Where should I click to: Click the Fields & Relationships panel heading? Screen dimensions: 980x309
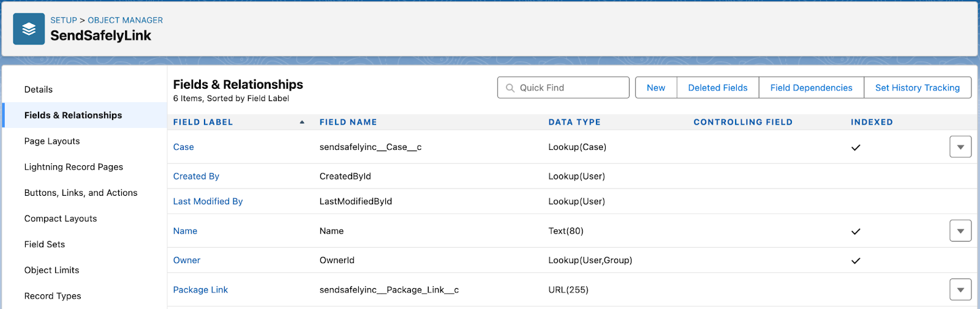pos(238,84)
